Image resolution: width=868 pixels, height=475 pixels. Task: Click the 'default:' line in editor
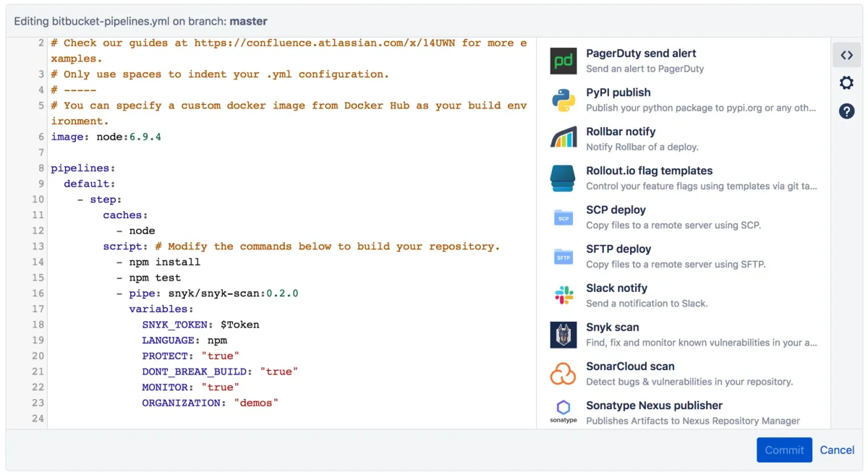(90, 184)
